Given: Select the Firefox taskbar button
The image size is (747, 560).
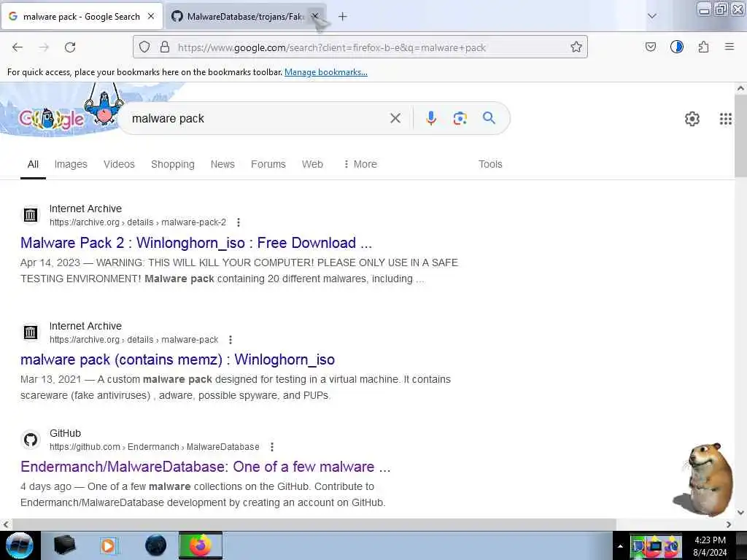Looking at the screenshot, I should click(201, 545).
